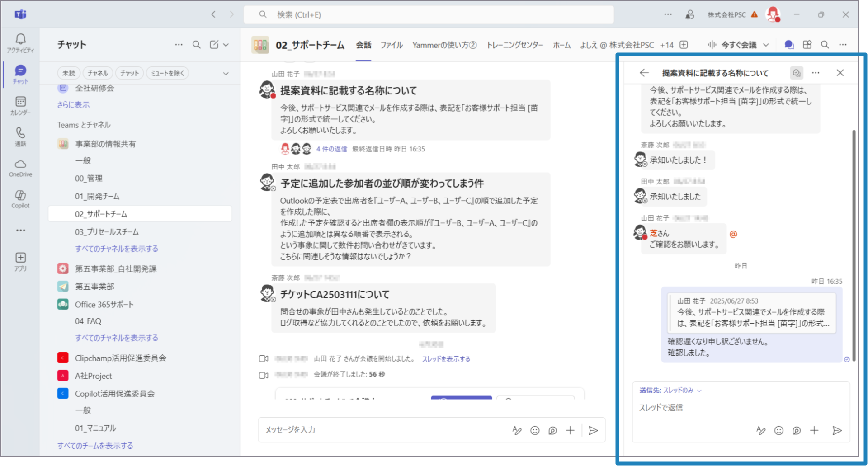Open the Activity feed in the sidebar
This screenshot has width=868, height=466.
20,43
